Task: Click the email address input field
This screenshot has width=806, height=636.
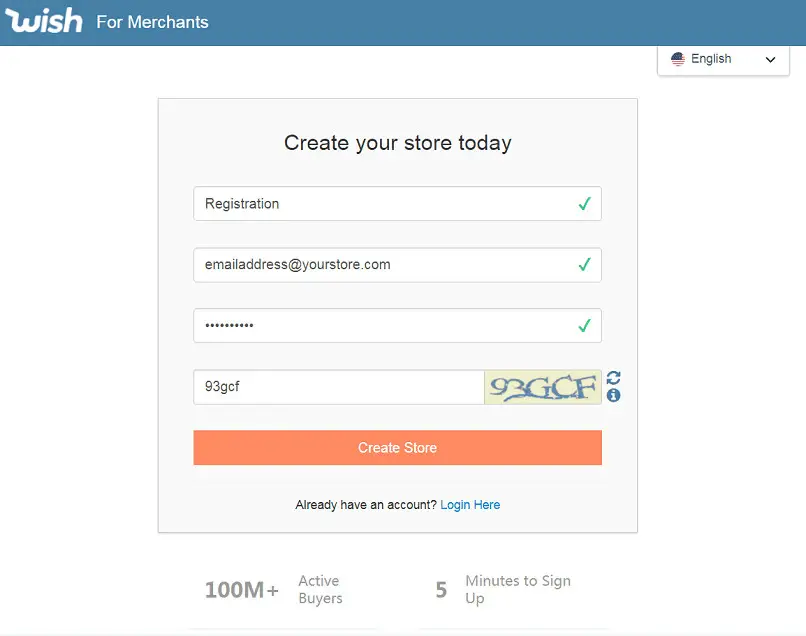Action: [x=380, y=265]
